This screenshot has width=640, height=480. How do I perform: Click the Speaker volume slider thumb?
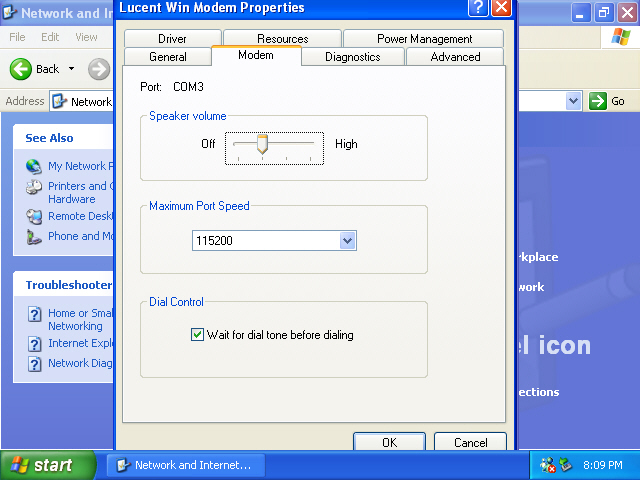pos(262,144)
